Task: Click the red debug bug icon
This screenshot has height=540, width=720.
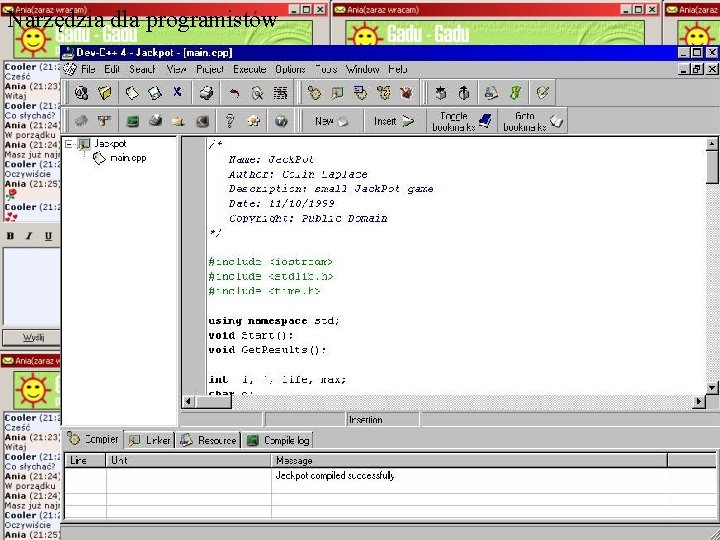Action: pos(406,93)
